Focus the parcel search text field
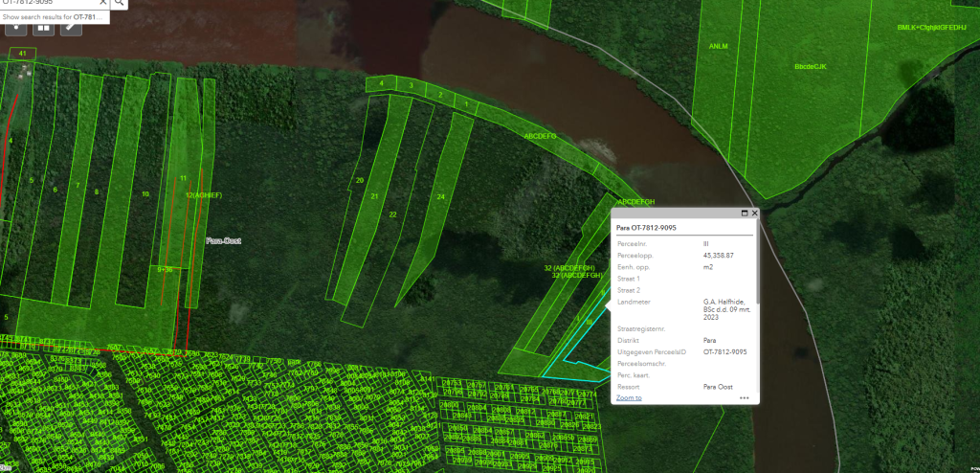 tap(48, 4)
